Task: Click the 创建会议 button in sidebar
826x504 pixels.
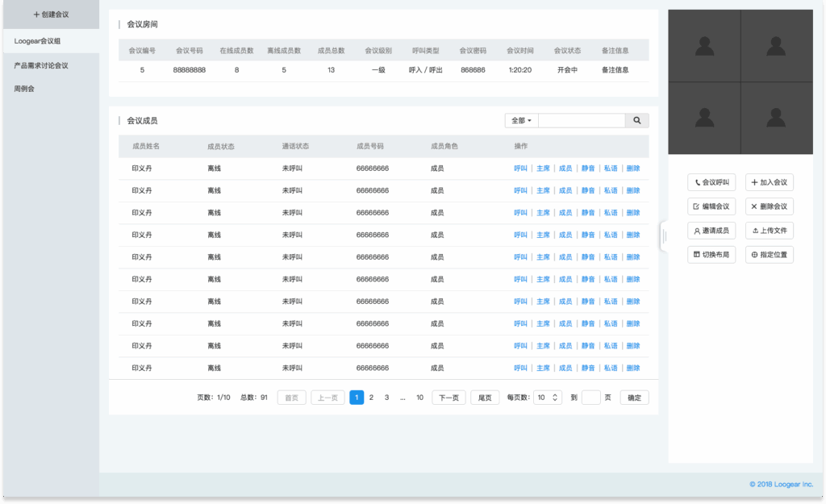Action: tap(50, 15)
